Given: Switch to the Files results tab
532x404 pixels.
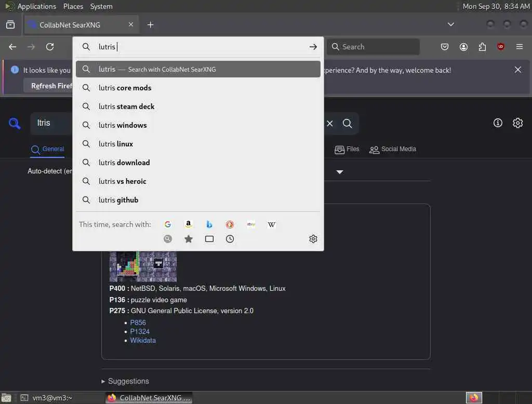Looking at the screenshot, I should (347, 149).
